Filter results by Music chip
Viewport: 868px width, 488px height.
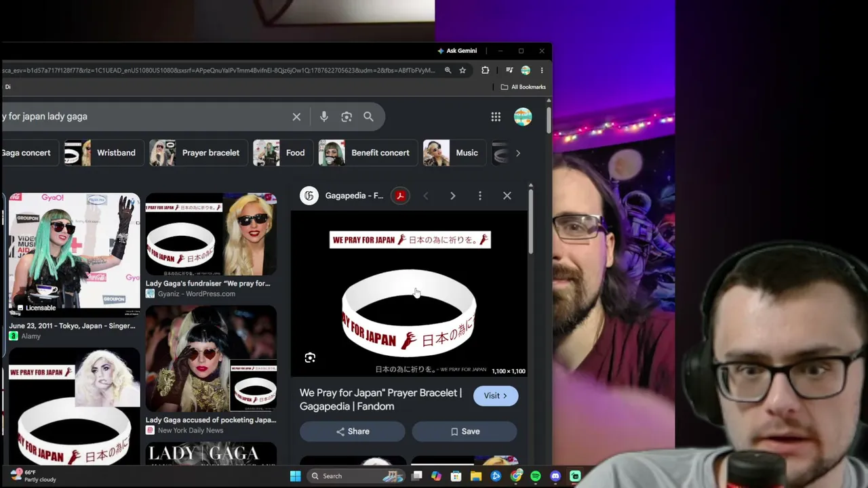point(454,153)
